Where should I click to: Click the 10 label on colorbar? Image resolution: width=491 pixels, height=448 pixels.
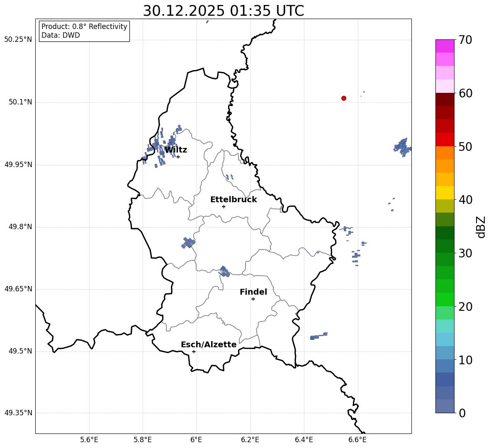pyautogui.click(x=465, y=360)
